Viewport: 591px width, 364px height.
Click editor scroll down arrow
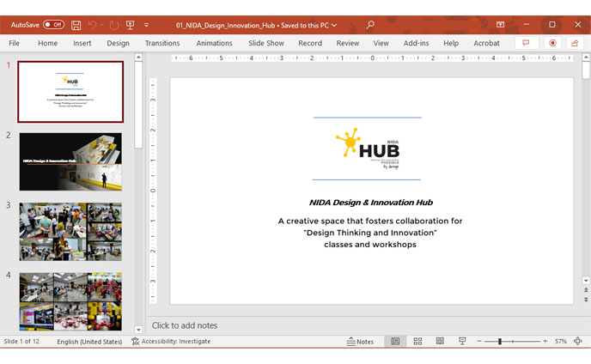pyautogui.click(x=586, y=281)
